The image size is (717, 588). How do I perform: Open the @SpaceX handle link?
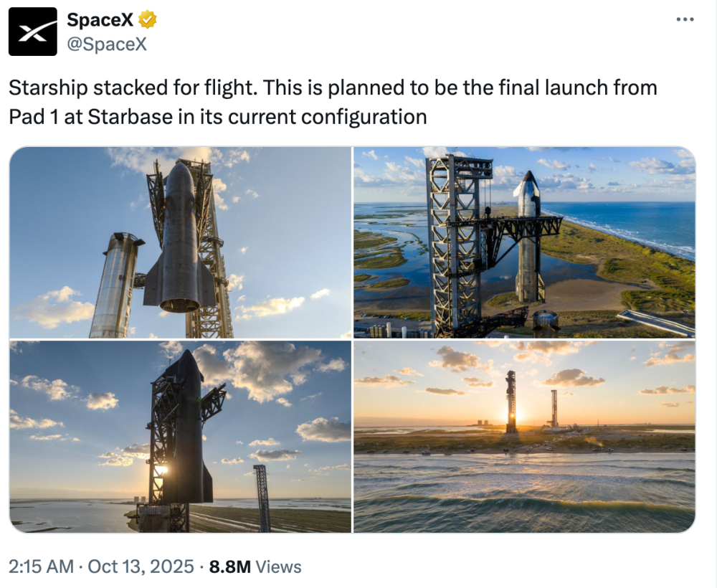click(x=107, y=44)
